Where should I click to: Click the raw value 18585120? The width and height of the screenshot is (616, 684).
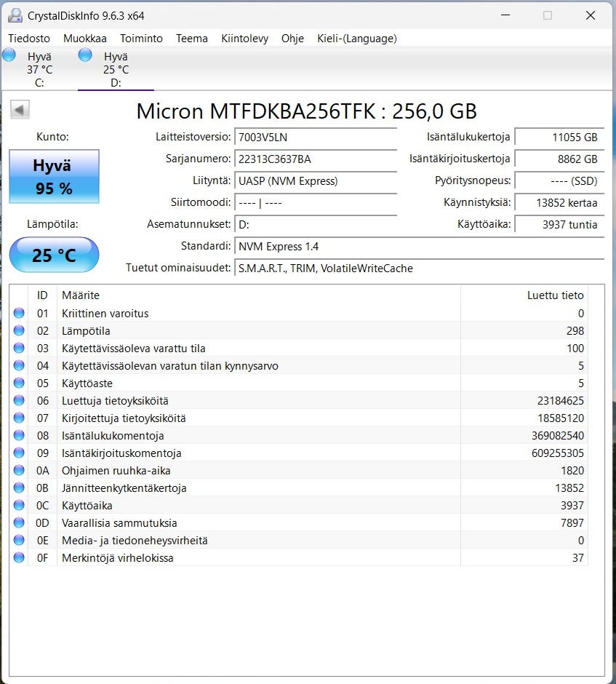(561, 418)
